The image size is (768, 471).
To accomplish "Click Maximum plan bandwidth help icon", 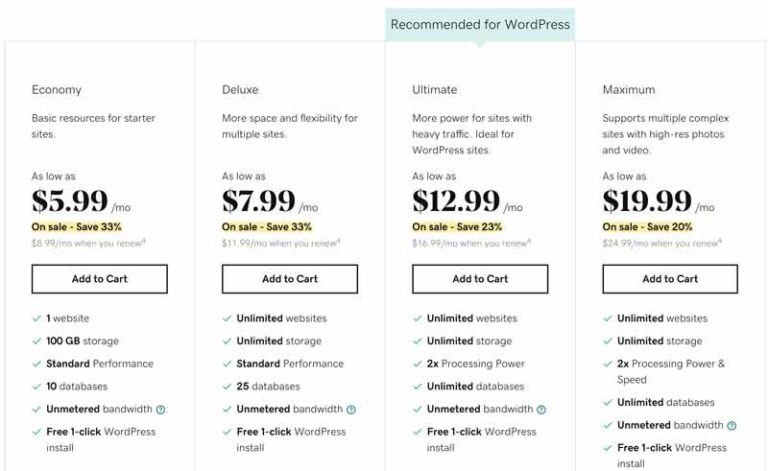I will 731,425.
